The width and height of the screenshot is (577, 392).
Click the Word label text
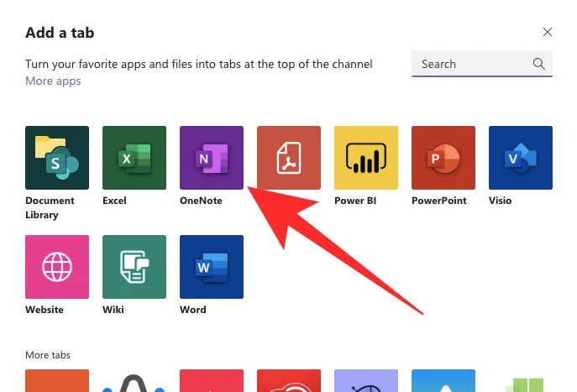[193, 310]
